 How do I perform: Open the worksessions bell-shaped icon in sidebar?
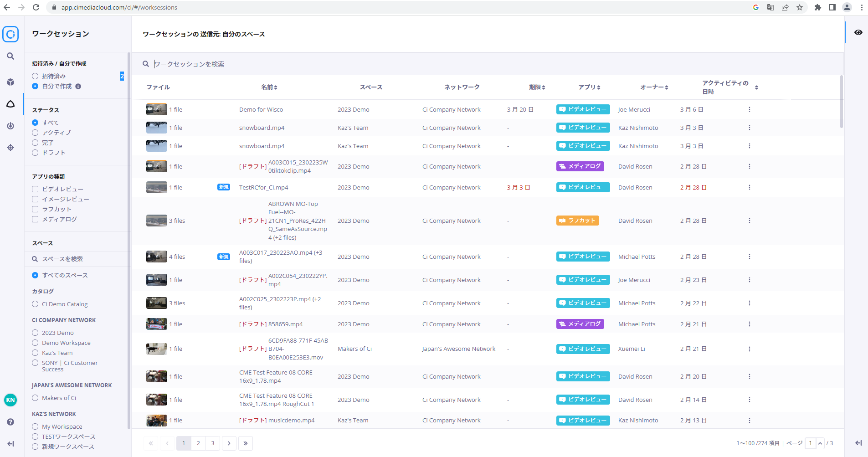[x=10, y=104]
